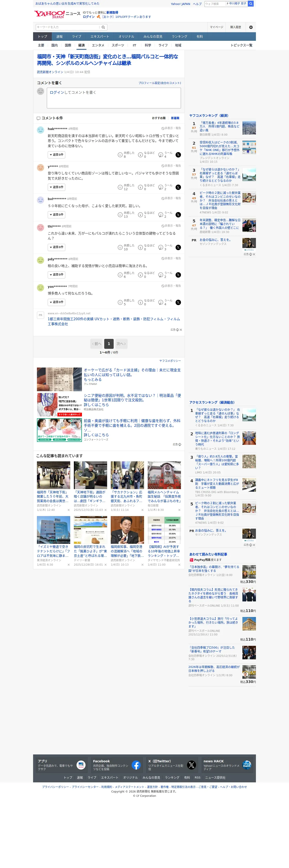The height and width of the screenshot is (868, 289).
Task: Hide thi***** comment via 非表示・報告
Action: pyautogui.click(x=171, y=226)
